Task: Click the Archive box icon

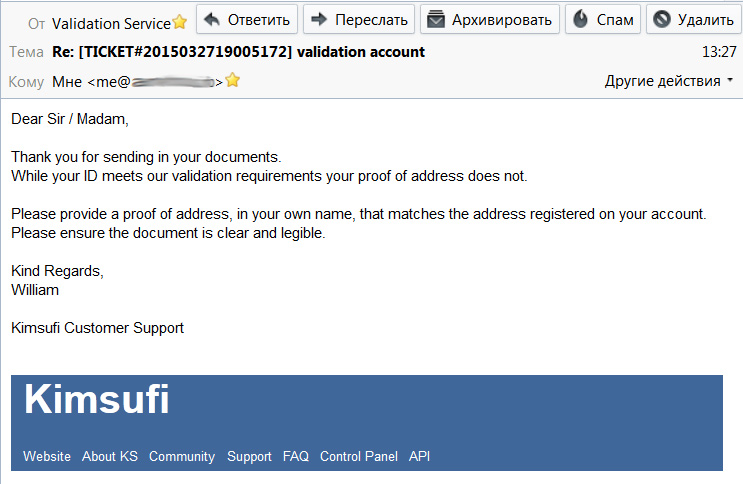Action: [435, 19]
